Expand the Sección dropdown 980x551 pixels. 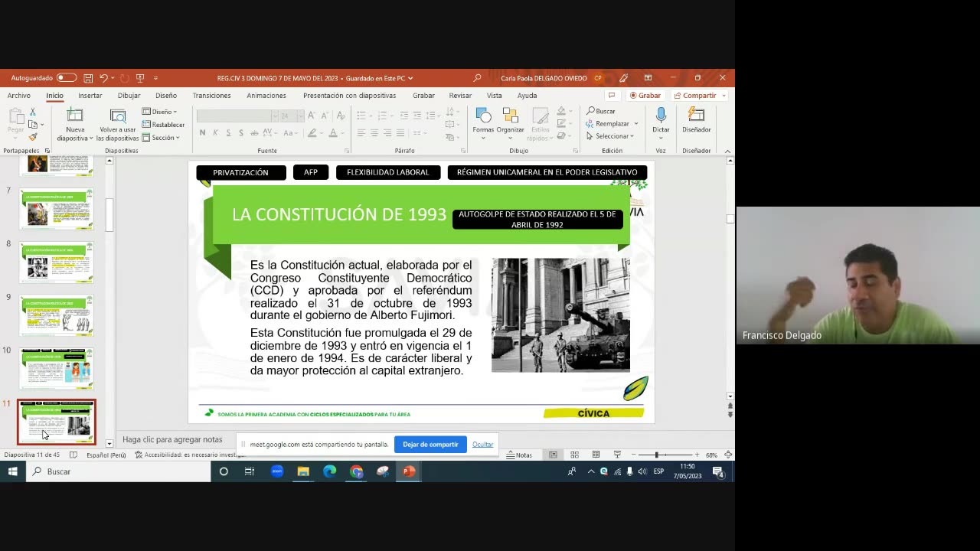(x=162, y=138)
